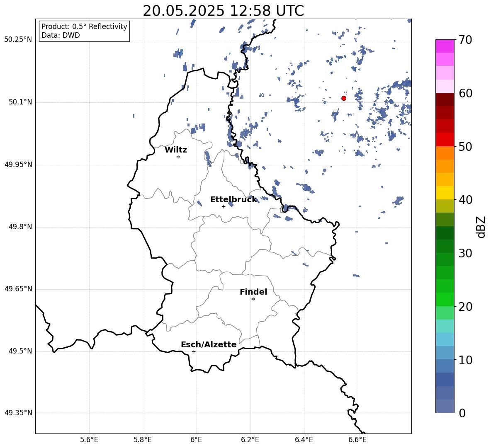This screenshot has width=491, height=448.
Task: Click the Findel station cross marker
Action: click(x=253, y=299)
